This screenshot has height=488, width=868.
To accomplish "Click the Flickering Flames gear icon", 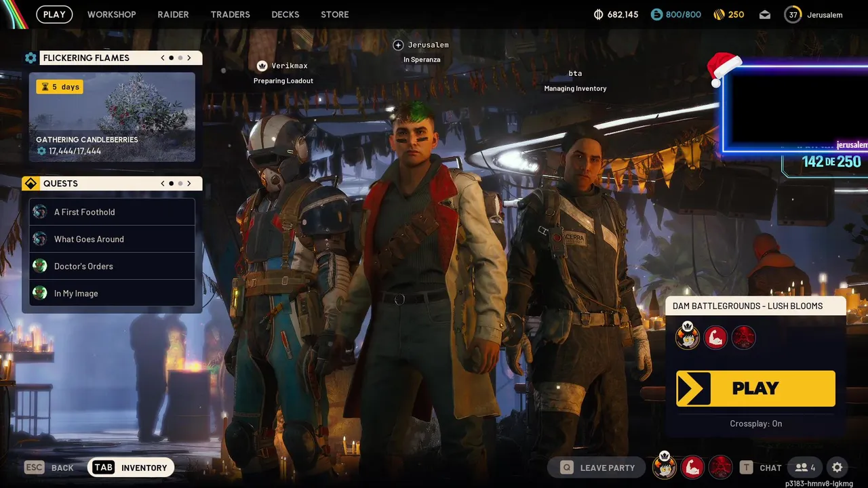I will click(31, 58).
